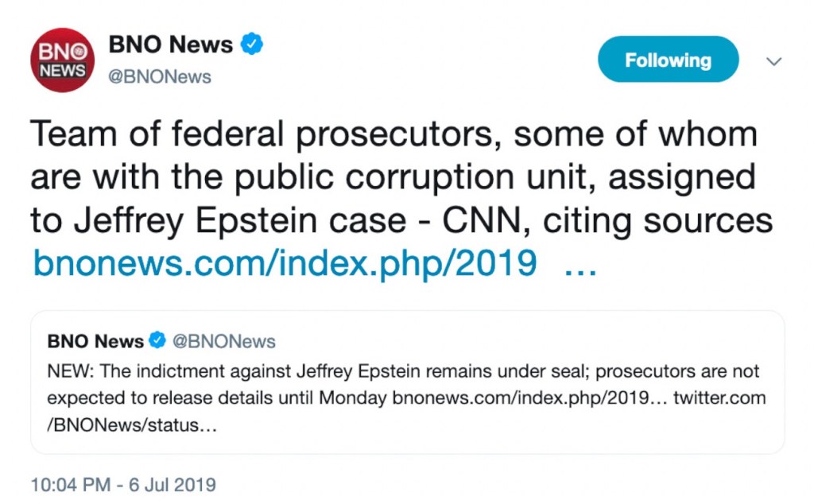This screenshot has height=504, width=814.
Task: Click the verified badge beside BNO News
Action: [252, 45]
